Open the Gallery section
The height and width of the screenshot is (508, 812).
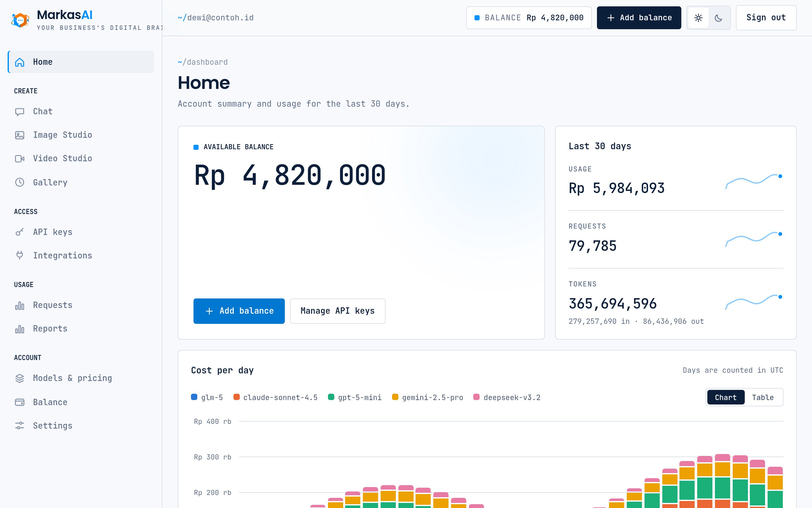[81, 183]
